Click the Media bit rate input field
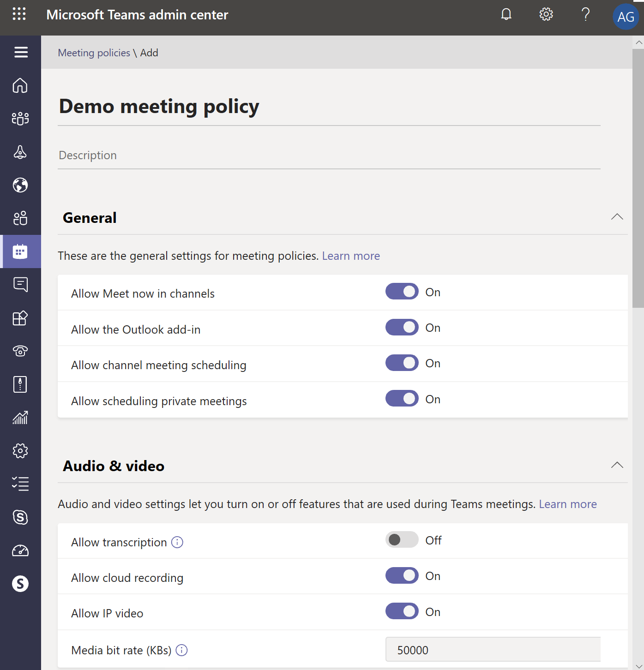 pos(493,649)
